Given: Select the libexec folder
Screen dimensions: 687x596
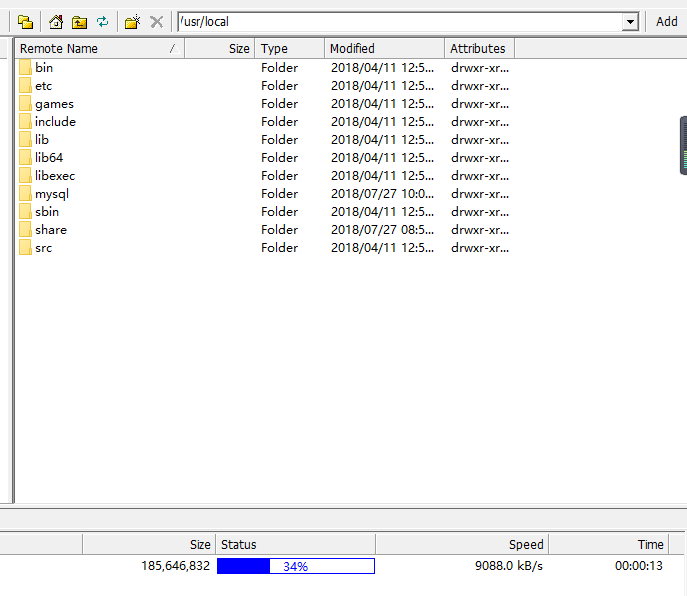Looking at the screenshot, I should coord(55,175).
